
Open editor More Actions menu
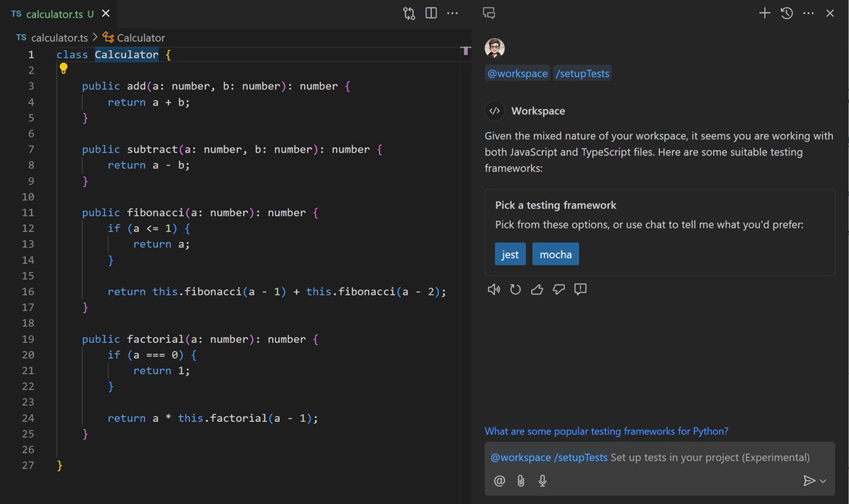(x=452, y=13)
